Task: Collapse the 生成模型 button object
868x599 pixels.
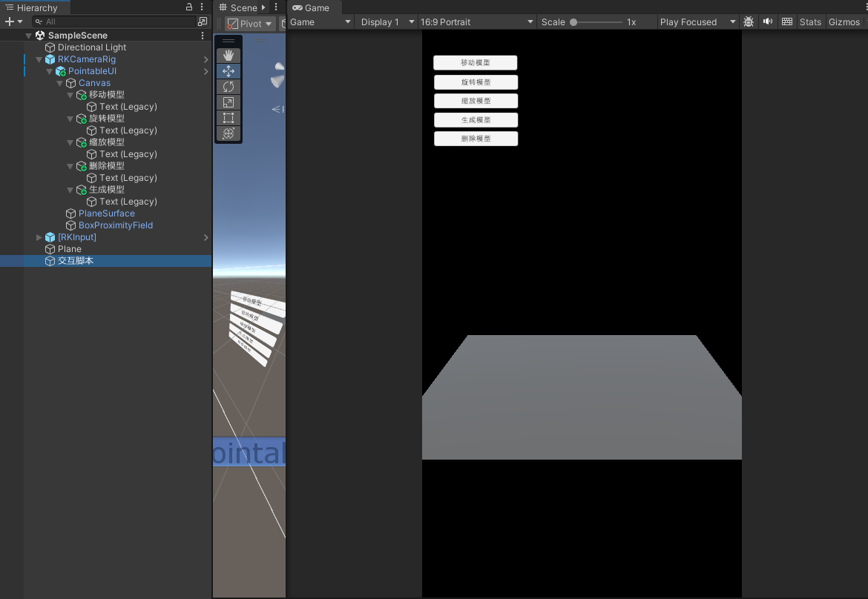Action: tap(70, 191)
